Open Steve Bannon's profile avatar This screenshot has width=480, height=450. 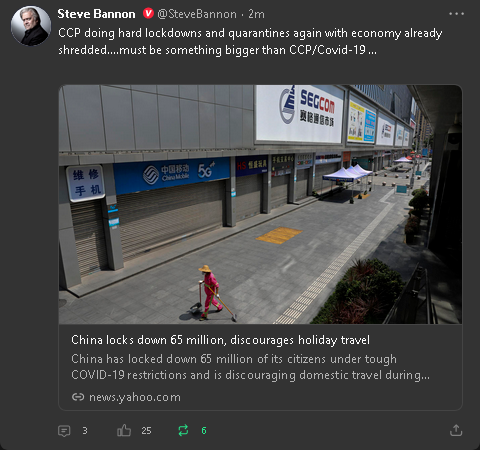tap(31, 26)
